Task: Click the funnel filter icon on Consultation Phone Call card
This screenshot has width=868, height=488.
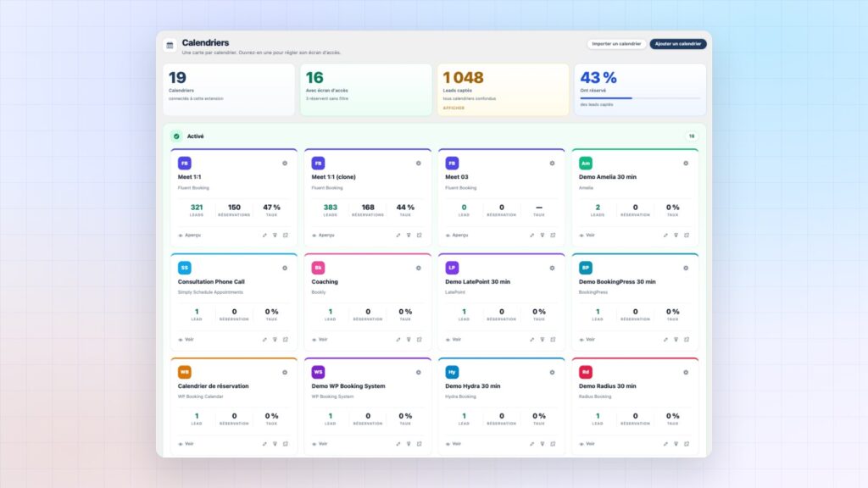Action: pos(275,340)
